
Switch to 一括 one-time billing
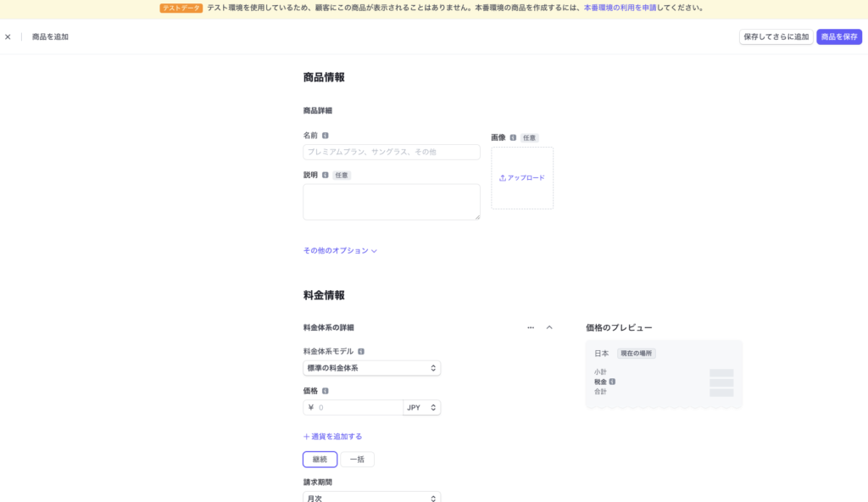(x=357, y=460)
